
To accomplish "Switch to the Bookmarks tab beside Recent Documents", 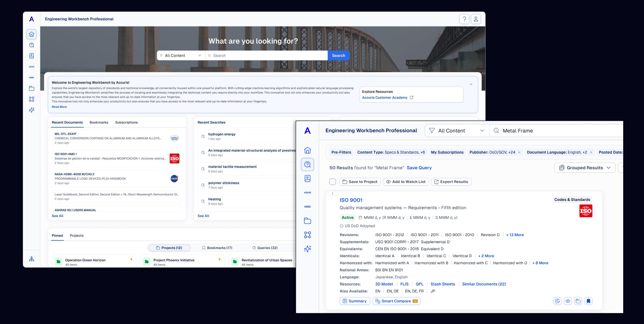I will [x=99, y=122].
